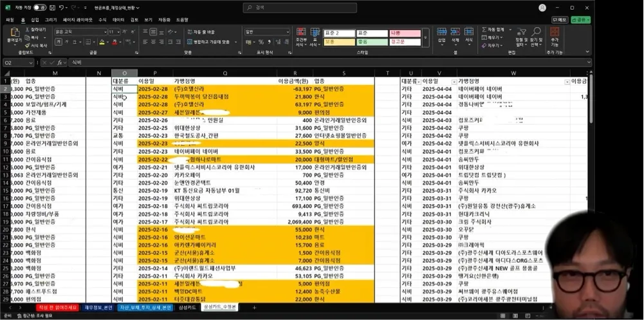Click the 붙여넣기 paste clipboard icon
The image size is (644, 320).
point(14,33)
